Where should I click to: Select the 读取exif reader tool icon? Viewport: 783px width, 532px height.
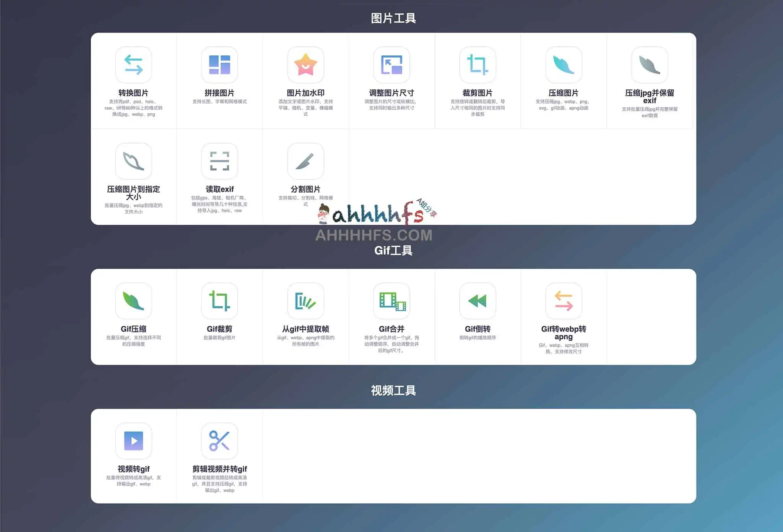click(219, 162)
